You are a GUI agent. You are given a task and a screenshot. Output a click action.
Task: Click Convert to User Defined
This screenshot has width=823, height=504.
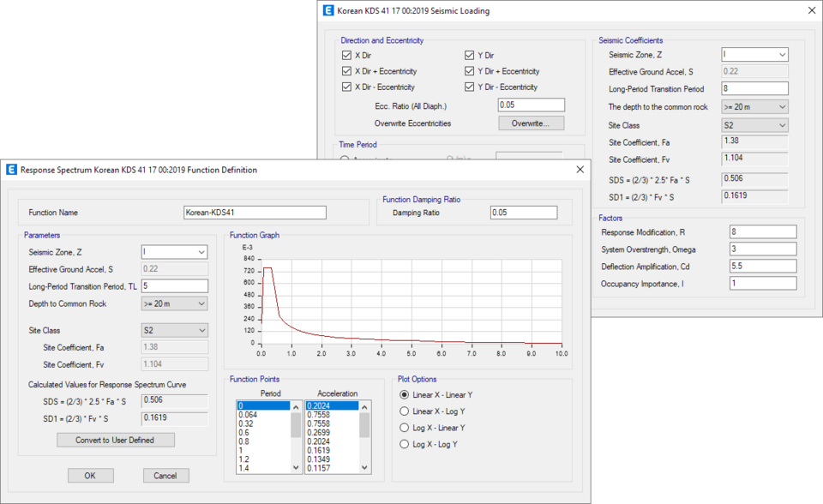115,440
